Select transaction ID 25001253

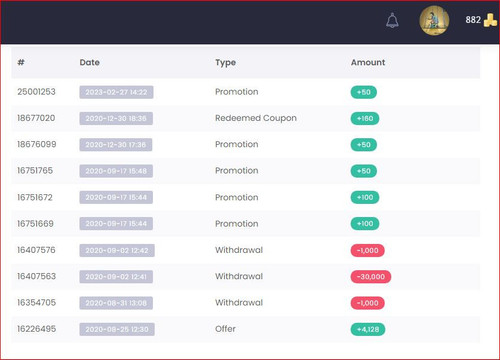click(36, 92)
